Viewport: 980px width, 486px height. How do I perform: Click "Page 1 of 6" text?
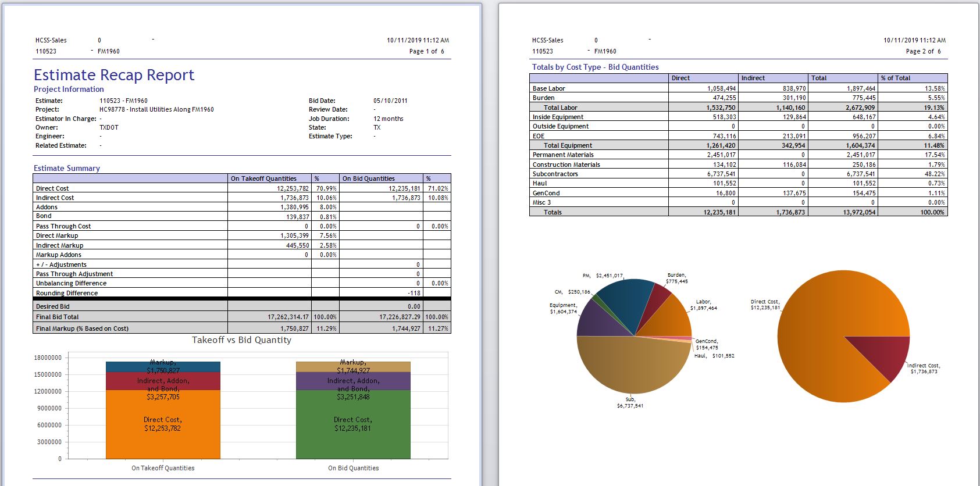pos(426,51)
